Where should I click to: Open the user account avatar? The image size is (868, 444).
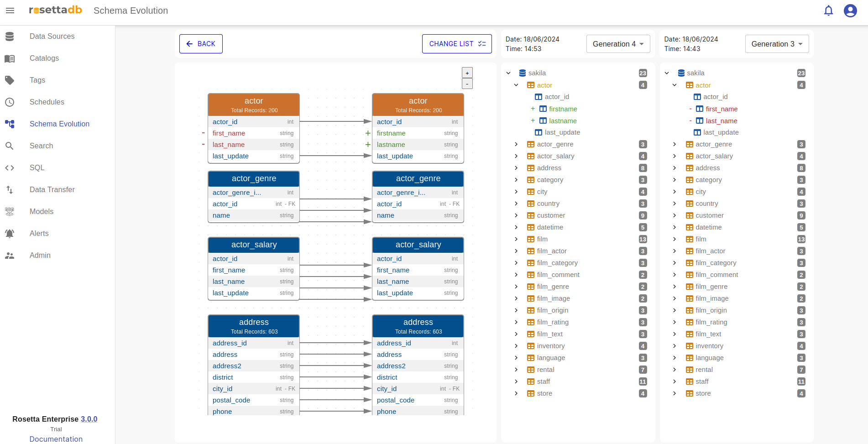click(x=850, y=10)
